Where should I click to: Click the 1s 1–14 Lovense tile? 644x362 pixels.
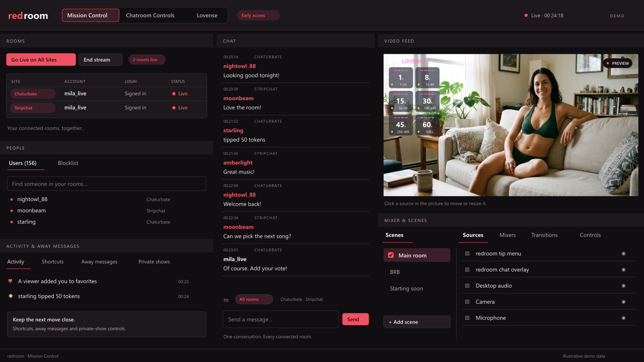click(401, 78)
